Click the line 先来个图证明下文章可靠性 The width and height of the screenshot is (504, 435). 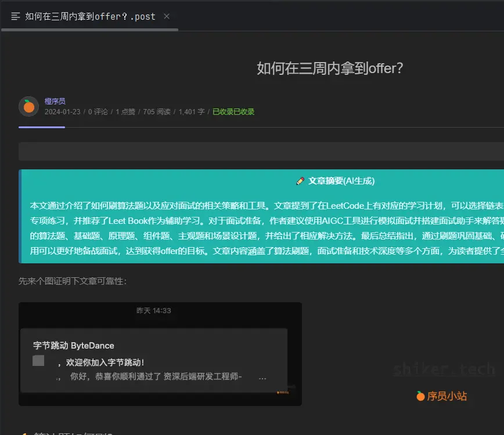coord(73,281)
